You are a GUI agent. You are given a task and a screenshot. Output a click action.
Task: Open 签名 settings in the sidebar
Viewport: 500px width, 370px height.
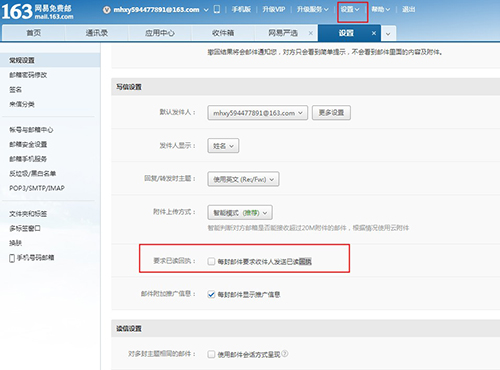click(x=15, y=90)
